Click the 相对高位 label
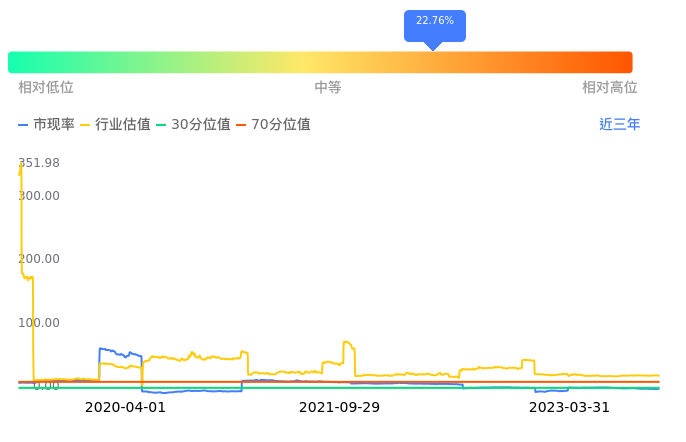Viewport: 686px width, 442px height. [610, 88]
